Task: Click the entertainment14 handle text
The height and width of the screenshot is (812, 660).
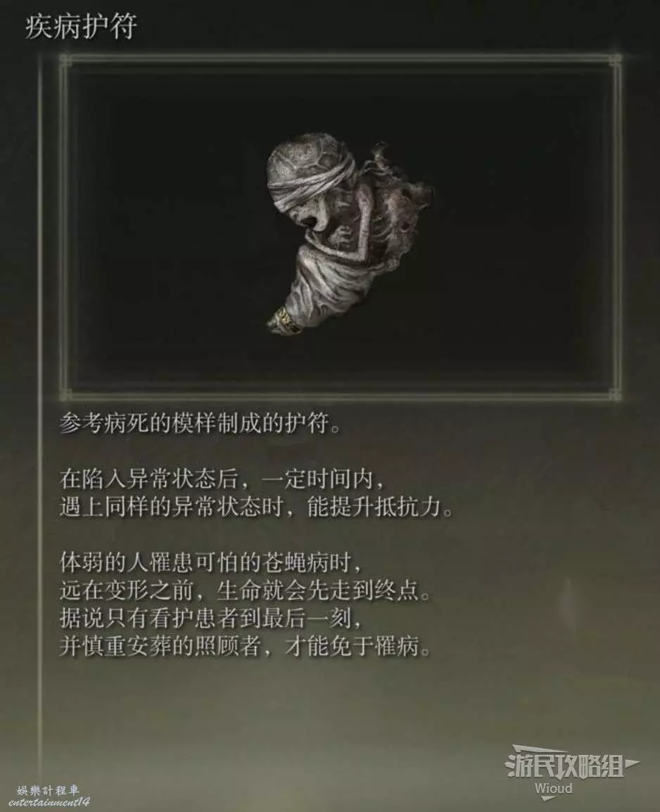Action: [49, 802]
